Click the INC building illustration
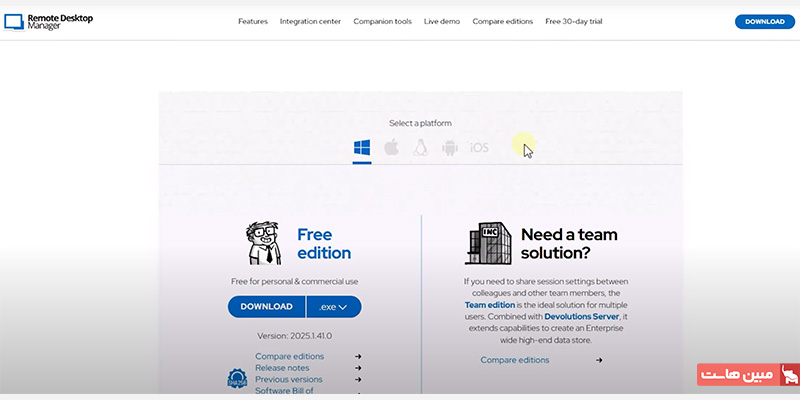Screen dimensions: 800x400 pyautogui.click(x=488, y=243)
